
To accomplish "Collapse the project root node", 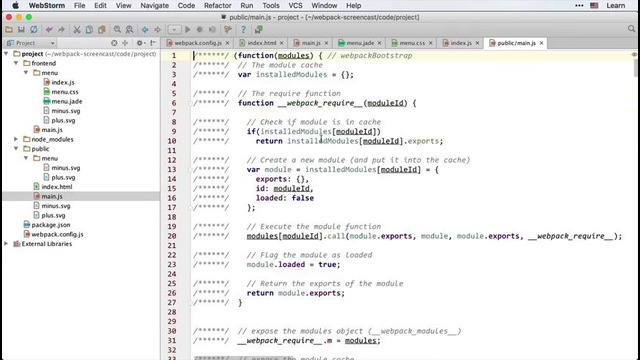I will click(6, 54).
